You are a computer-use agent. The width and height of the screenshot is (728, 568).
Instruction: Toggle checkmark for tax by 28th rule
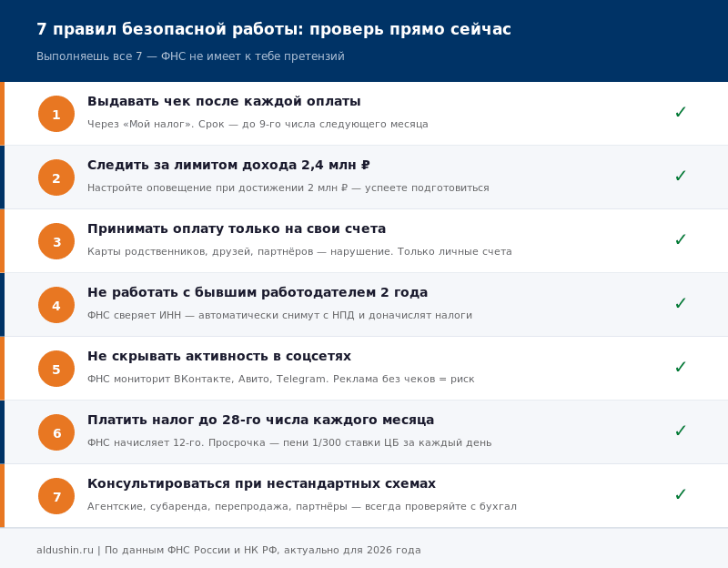tap(680, 431)
